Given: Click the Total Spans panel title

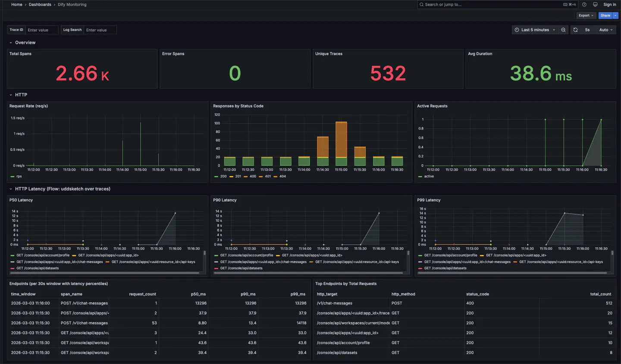Looking at the screenshot, I should pyautogui.click(x=20, y=54).
